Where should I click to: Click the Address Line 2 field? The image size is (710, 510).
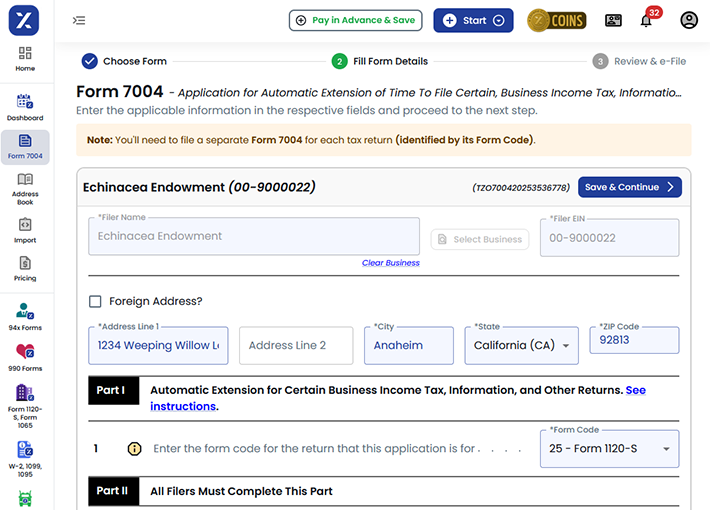pyautogui.click(x=296, y=346)
